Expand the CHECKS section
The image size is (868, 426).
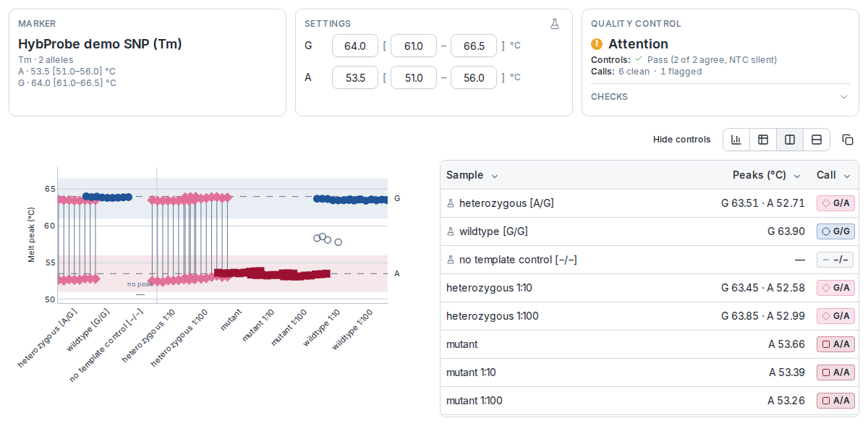pyautogui.click(x=720, y=97)
